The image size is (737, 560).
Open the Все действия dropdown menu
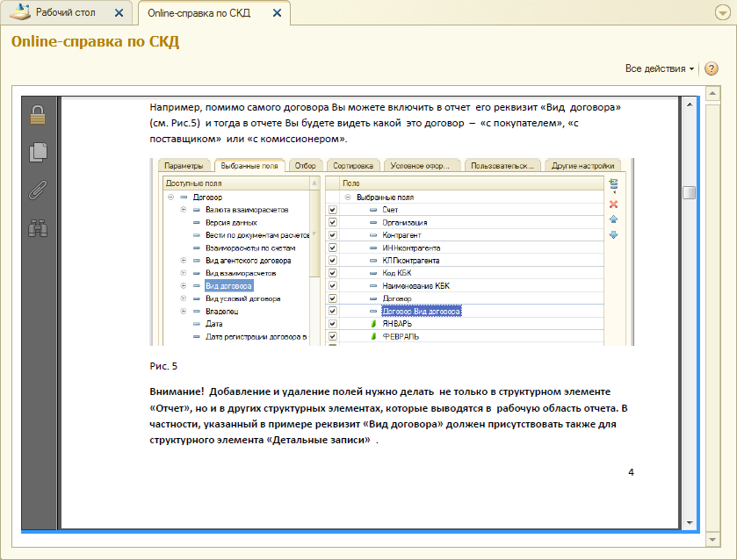pos(660,68)
